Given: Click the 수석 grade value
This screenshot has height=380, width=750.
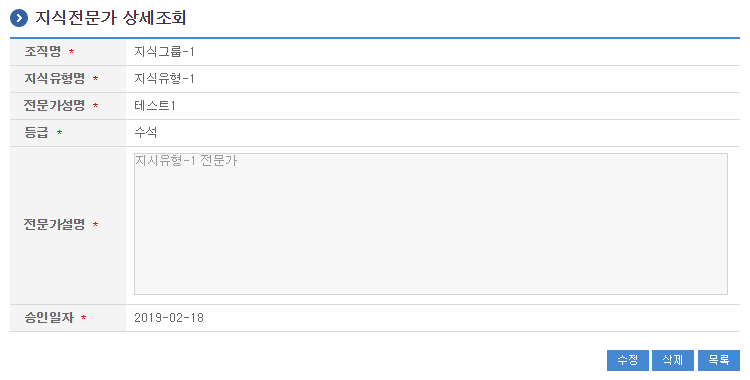Looking at the screenshot, I should click(145, 132).
